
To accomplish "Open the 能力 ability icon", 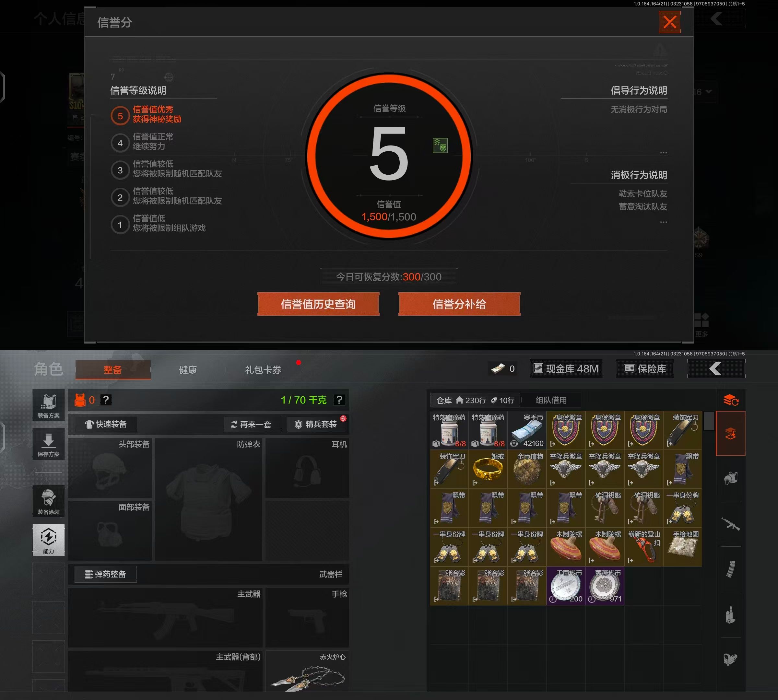I will click(x=49, y=540).
